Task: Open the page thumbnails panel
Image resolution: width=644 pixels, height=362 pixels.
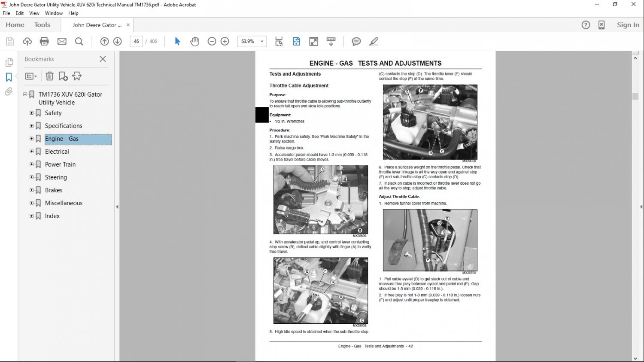Action: 9,62
